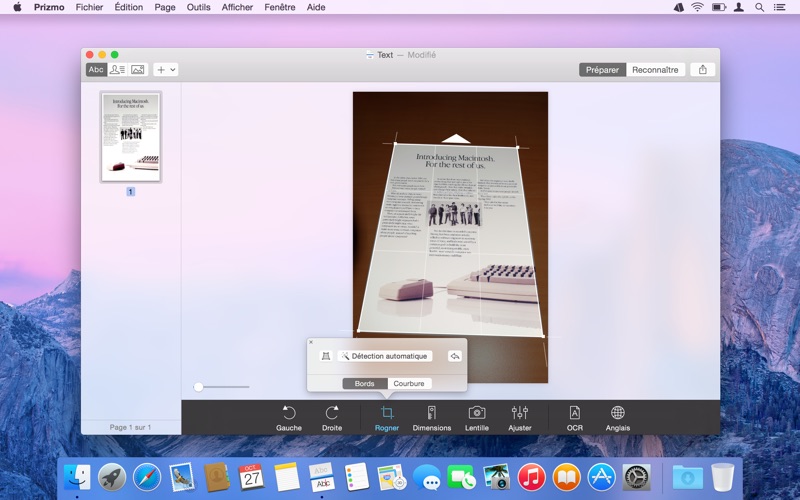Open Safari from the Dock

coord(147,478)
